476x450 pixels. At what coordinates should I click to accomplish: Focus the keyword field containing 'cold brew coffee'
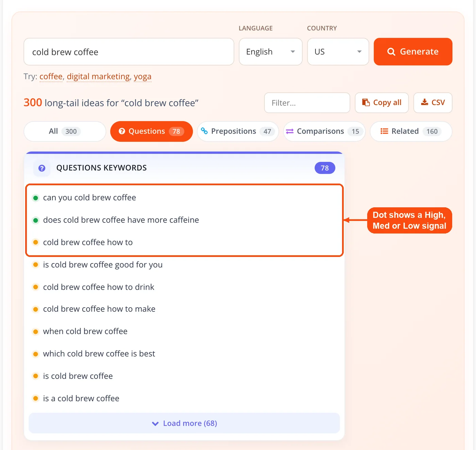tap(129, 52)
